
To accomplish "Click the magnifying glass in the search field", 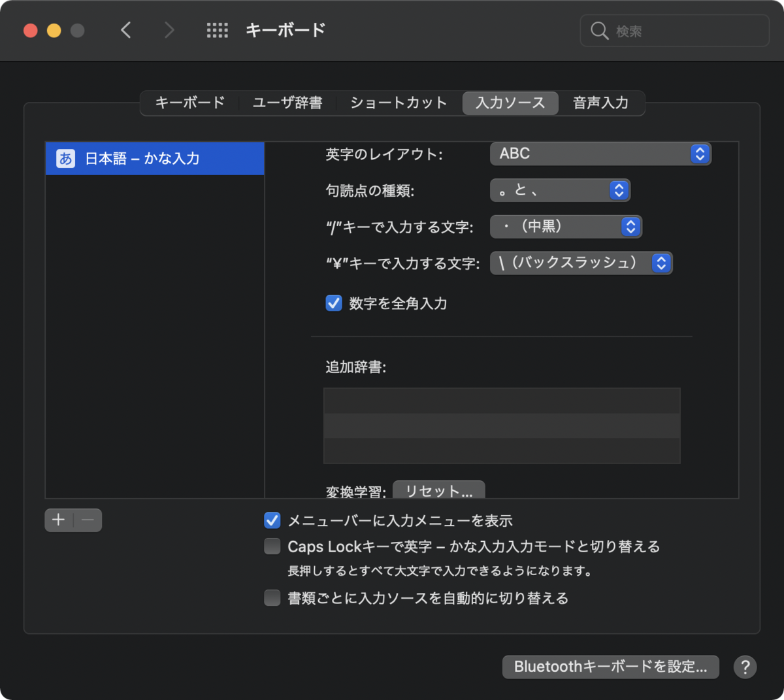I will click(598, 30).
